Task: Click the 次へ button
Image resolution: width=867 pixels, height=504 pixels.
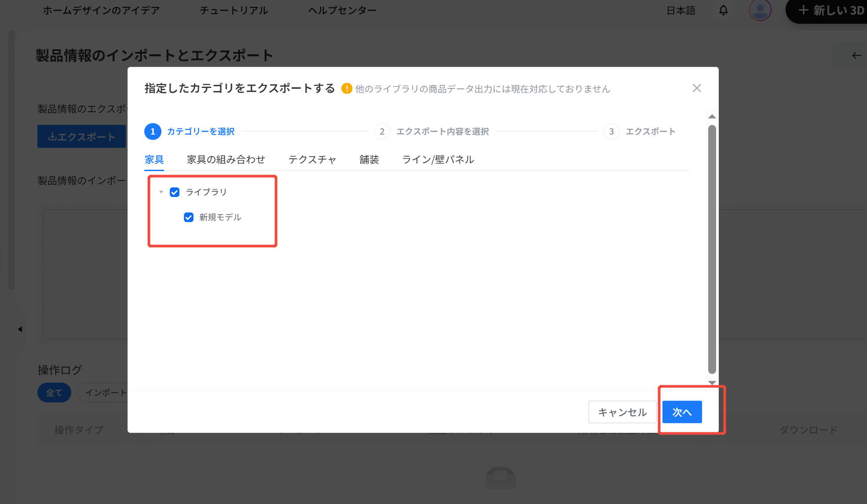Action: click(x=682, y=412)
